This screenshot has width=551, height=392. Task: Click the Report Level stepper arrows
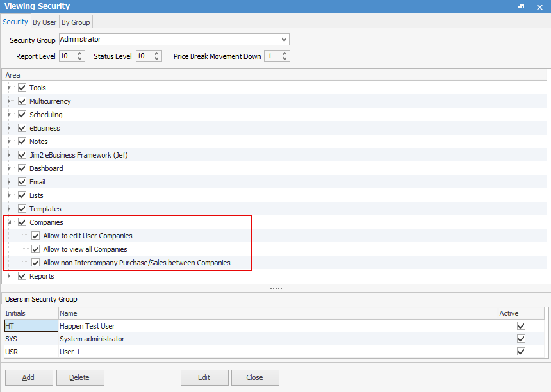pyautogui.click(x=80, y=56)
